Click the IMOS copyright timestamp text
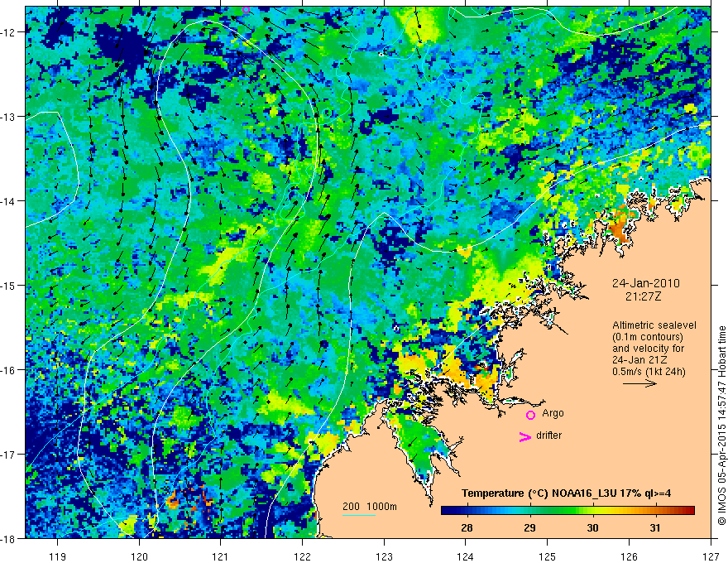The image size is (728, 563). point(721,426)
